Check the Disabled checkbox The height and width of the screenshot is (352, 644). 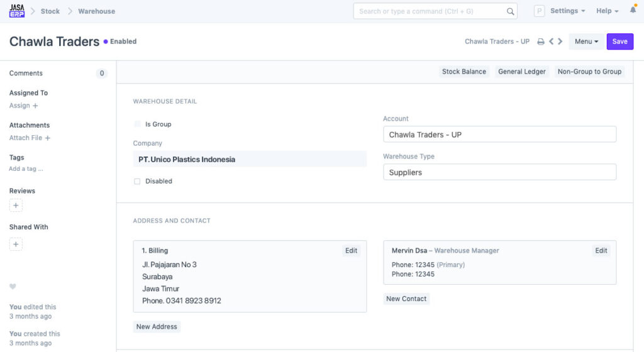pyautogui.click(x=137, y=181)
